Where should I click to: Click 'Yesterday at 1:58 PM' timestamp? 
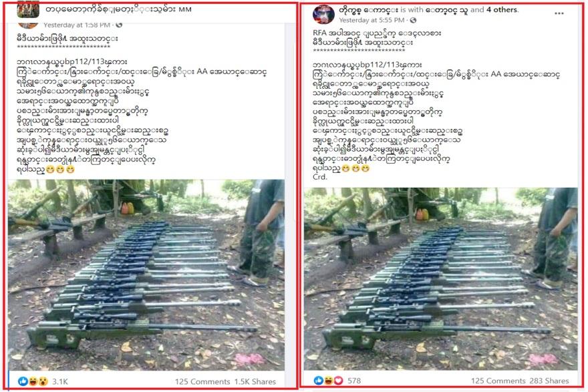[x=77, y=25]
